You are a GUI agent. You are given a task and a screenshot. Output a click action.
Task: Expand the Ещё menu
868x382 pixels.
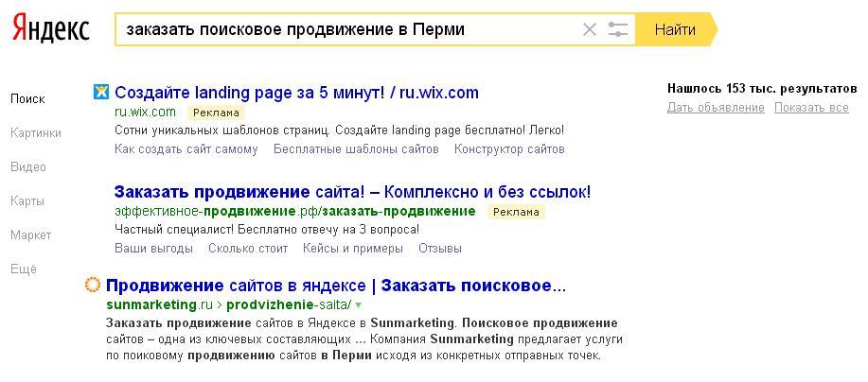(x=24, y=269)
